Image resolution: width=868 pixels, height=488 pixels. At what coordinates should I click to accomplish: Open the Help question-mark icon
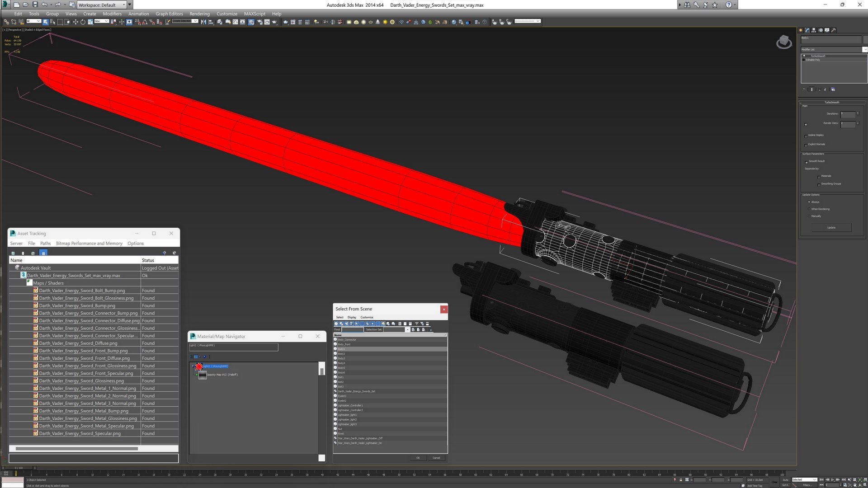click(729, 5)
